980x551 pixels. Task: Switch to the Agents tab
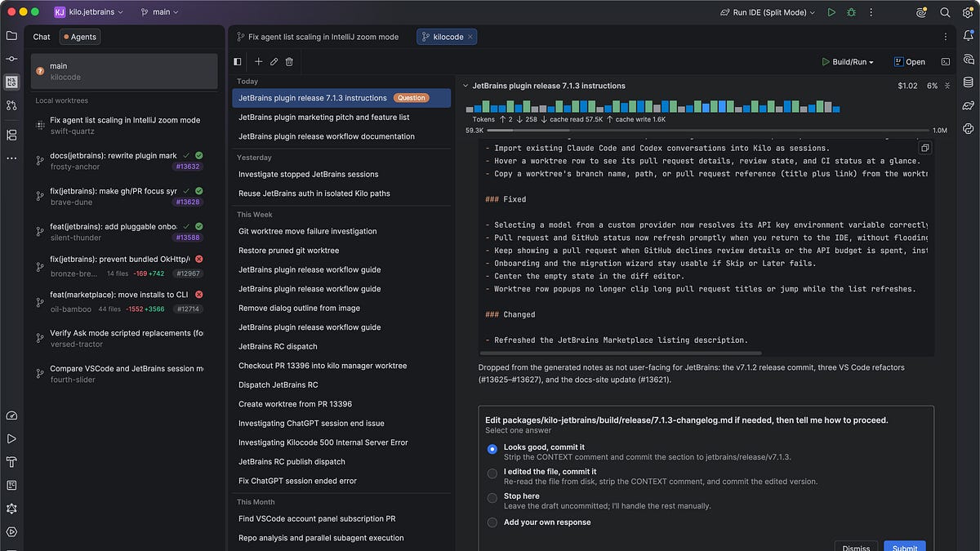(x=78, y=37)
